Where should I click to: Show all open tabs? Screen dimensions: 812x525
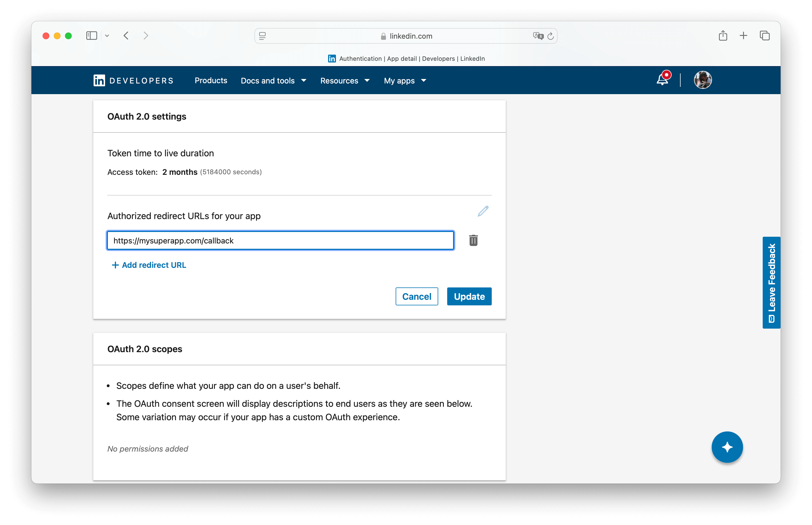pyautogui.click(x=765, y=36)
